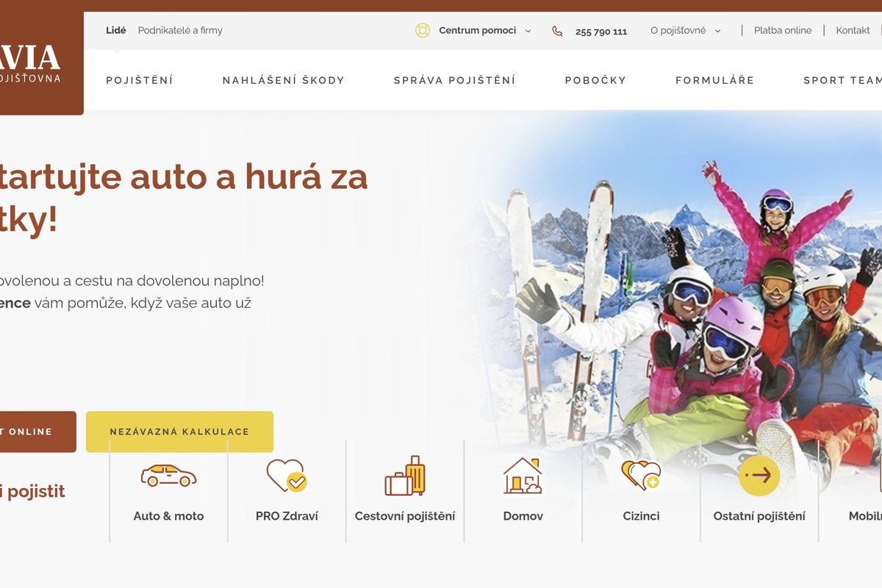Choose the Cizinci hearts icon

pyautogui.click(x=641, y=476)
